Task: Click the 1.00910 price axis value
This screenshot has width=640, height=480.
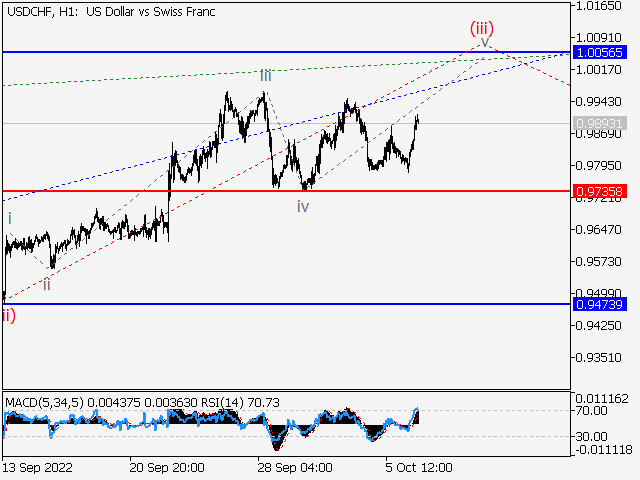Action: [x=598, y=38]
